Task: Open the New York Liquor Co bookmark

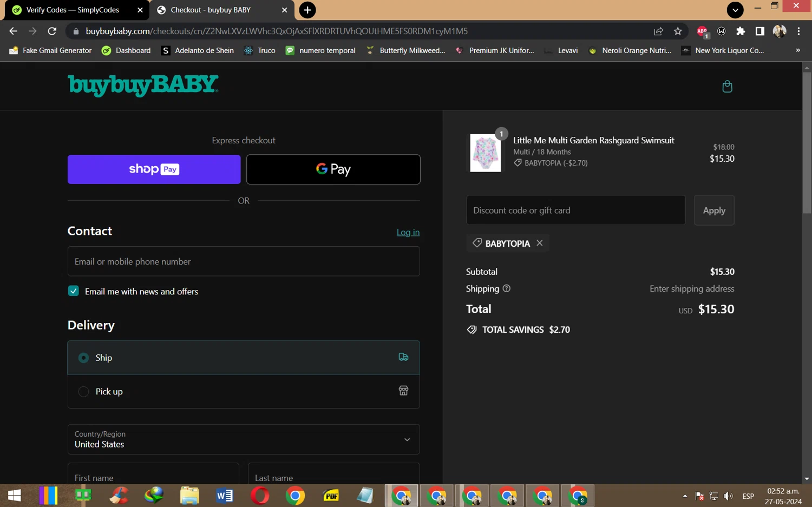Action: coord(723,50)
